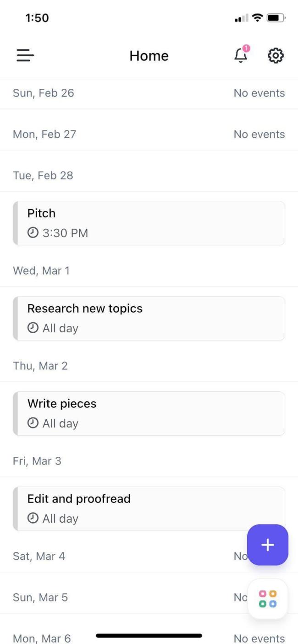The width and height of the screenshot is (298, 644).
Task: Tap the Tue, Feb 28 date header
Action: pyautogui.click(x=43, y=175)
